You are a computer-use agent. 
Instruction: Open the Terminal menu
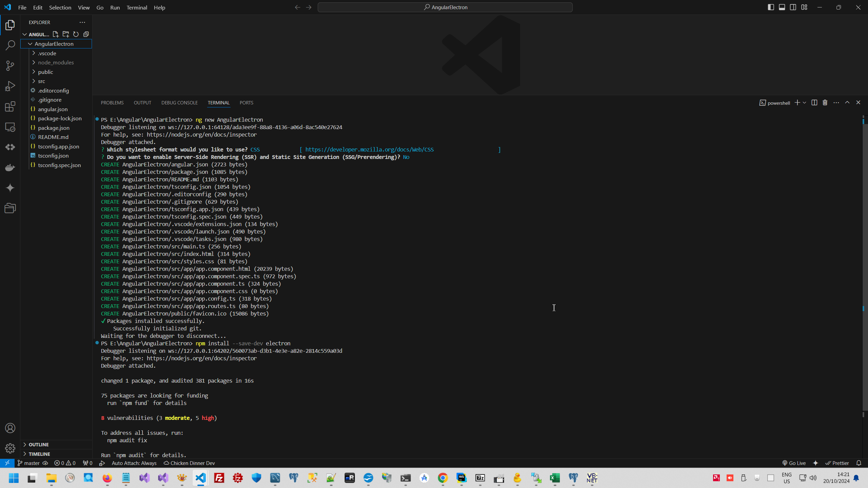(x=137, y=7)
